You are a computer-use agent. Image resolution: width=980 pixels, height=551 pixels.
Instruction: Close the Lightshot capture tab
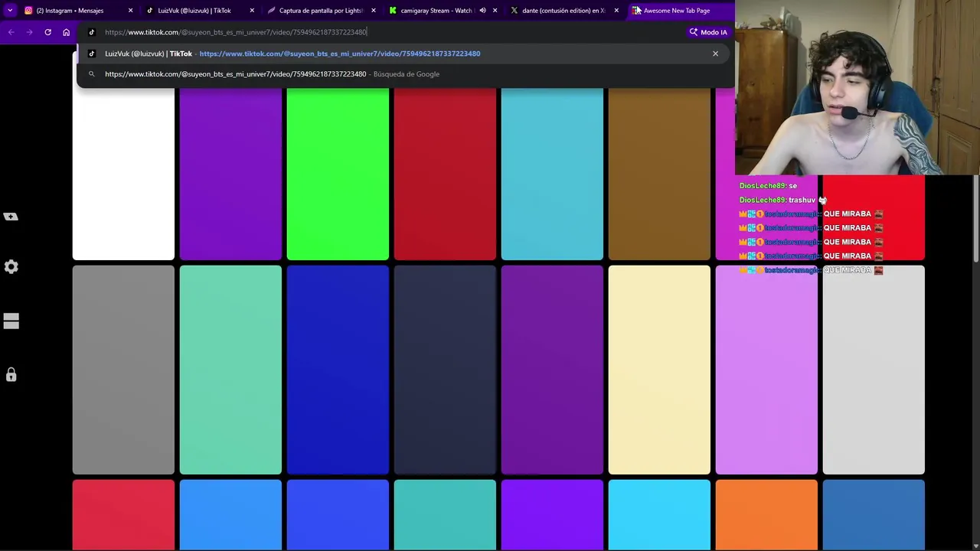click(374, 11)
